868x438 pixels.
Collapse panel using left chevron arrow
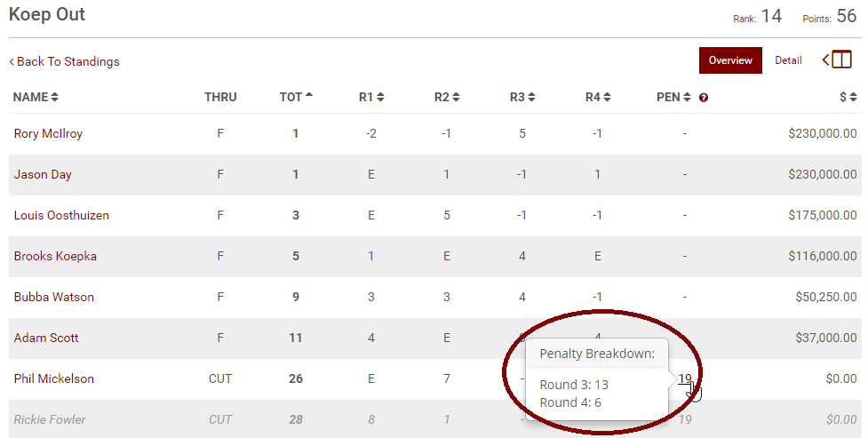click(825, 60)
